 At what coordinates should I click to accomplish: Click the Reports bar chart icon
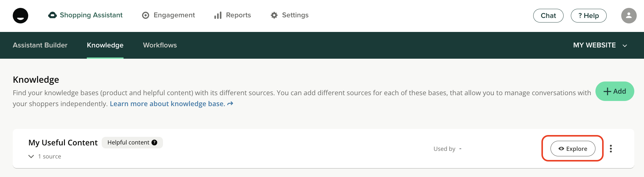[x=218, y=16]
